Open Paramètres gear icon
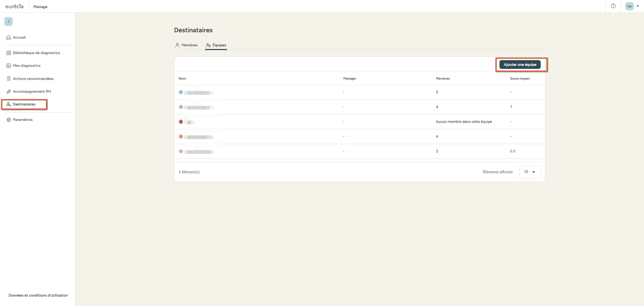Screen dimensions: 644x306 click(x=9, y=120)
